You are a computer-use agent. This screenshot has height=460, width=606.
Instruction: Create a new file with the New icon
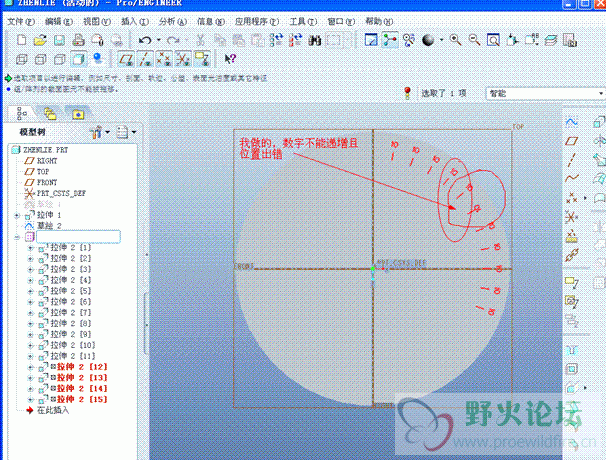pyautogui.click(x=22, y=40)
